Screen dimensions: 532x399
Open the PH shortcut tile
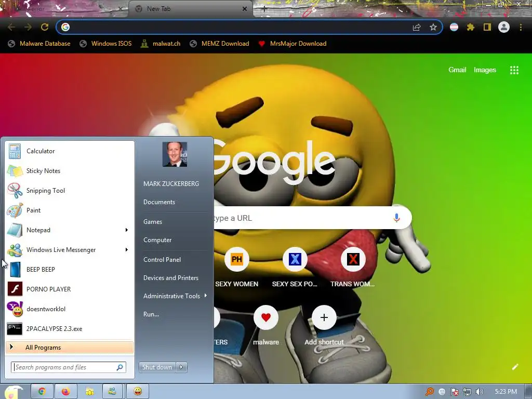pos(237,260)
